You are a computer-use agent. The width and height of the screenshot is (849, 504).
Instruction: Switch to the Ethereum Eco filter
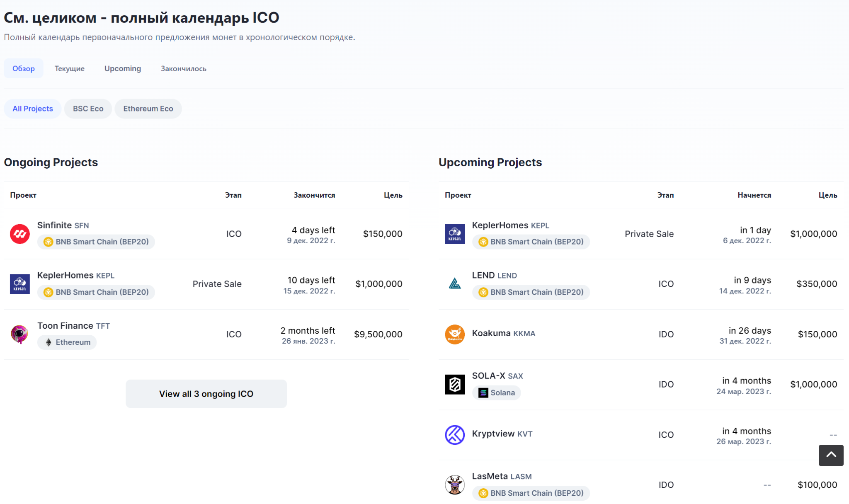148,109
